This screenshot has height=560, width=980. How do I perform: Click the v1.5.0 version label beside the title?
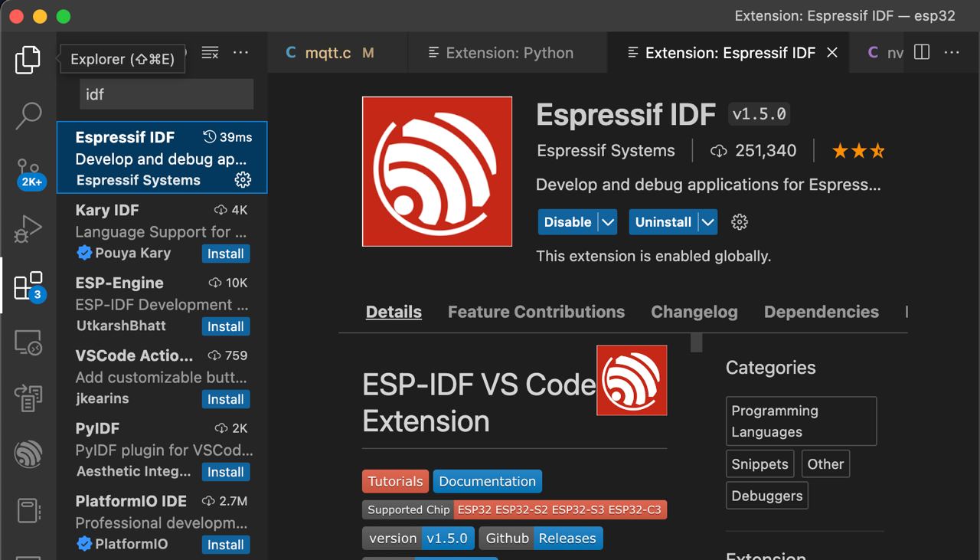coord(759,114)
